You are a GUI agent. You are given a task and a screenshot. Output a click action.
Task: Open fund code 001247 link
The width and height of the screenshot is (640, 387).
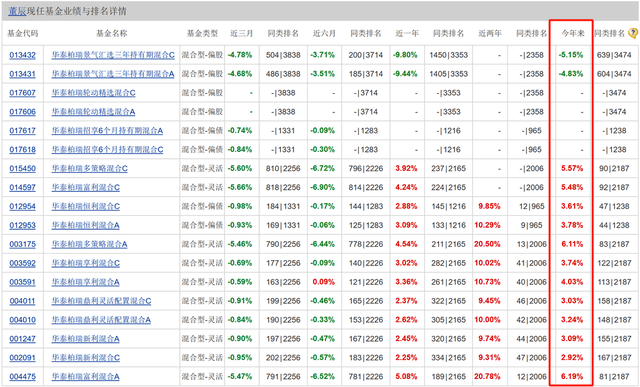pyautogui.click(x=22, y=339)
